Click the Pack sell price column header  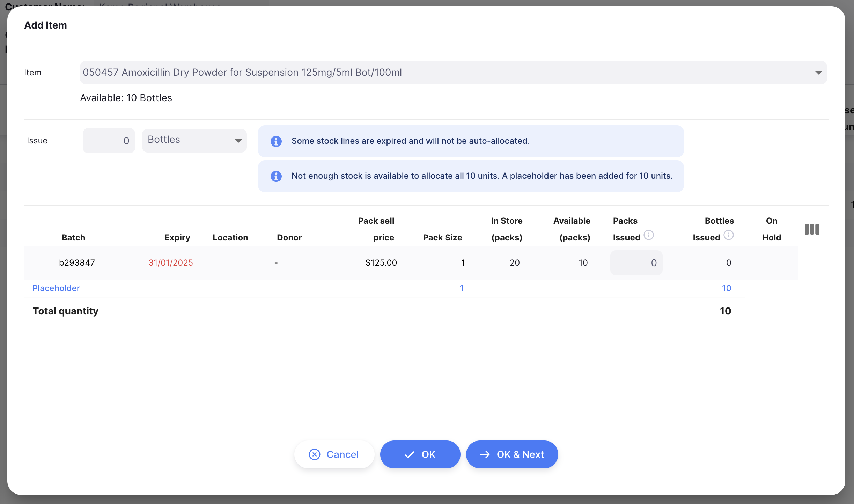pyautogui.click(x=376, y=229)
